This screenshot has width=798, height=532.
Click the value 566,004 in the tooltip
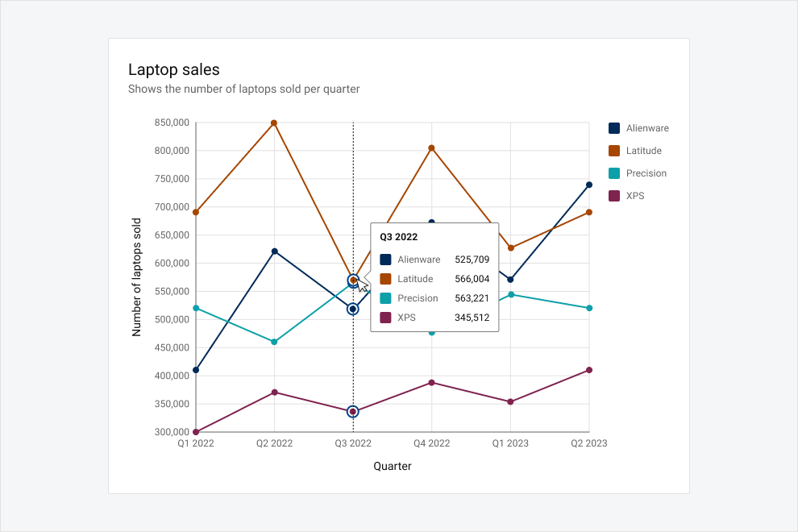tap(473, 279)
